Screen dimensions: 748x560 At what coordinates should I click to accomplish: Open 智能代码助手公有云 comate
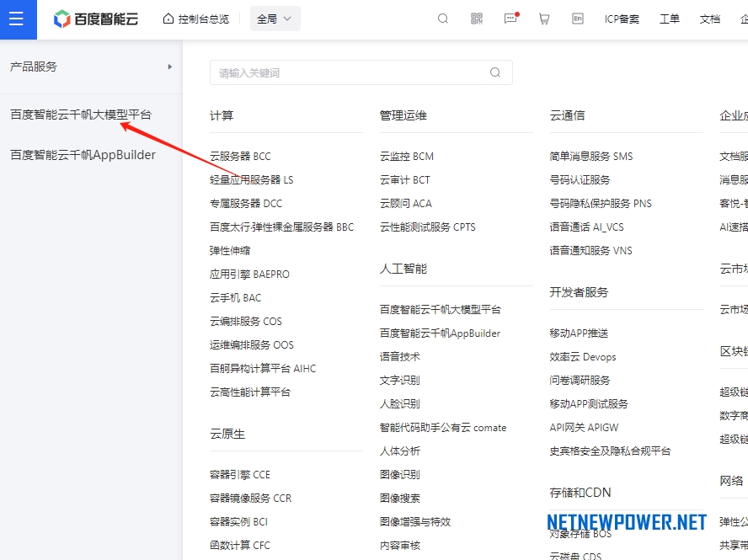tap(443, 428)
